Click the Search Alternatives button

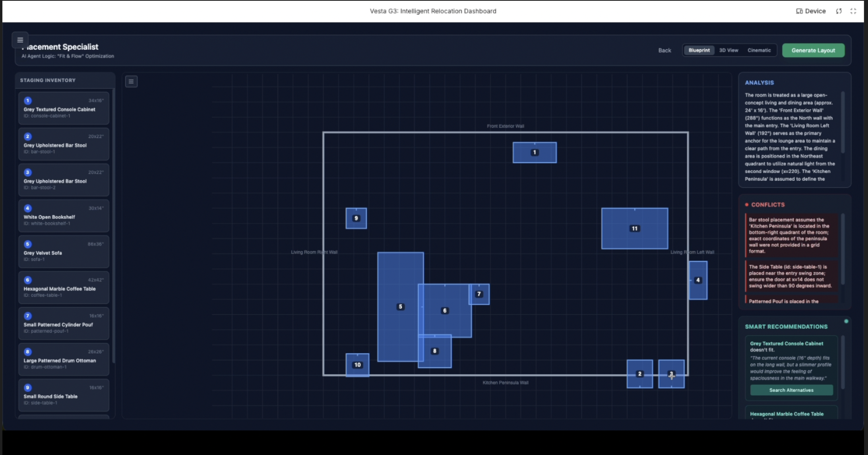point(791,390)
